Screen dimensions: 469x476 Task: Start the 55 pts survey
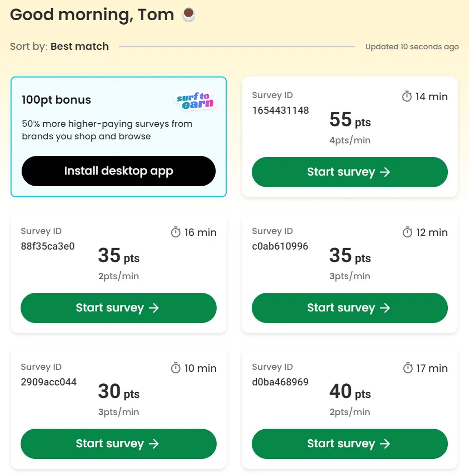click(x=349, y=172)
